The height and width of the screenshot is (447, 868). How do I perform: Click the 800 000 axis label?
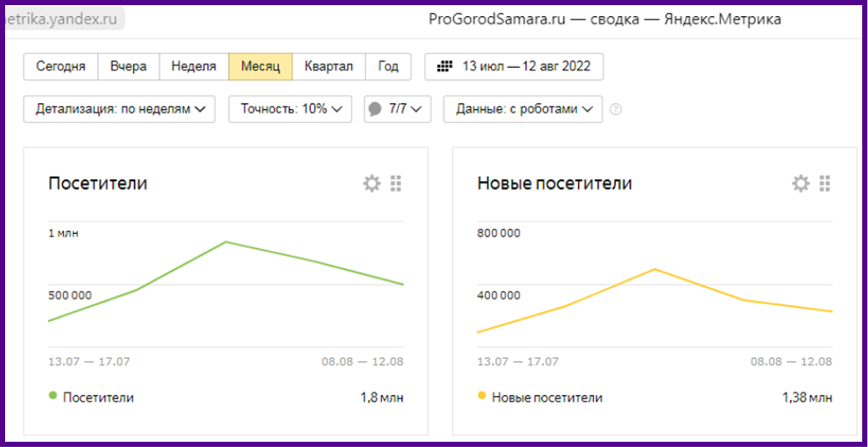pos(499,233)
